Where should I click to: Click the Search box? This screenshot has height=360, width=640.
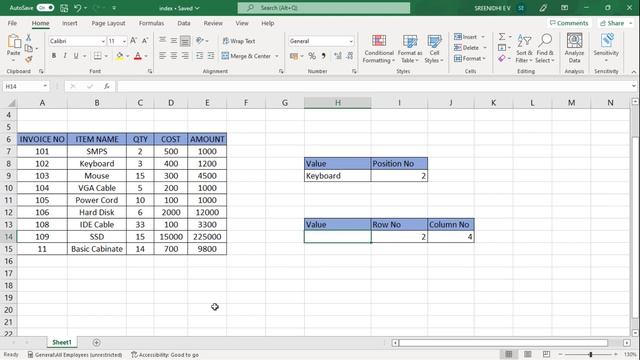324,8
